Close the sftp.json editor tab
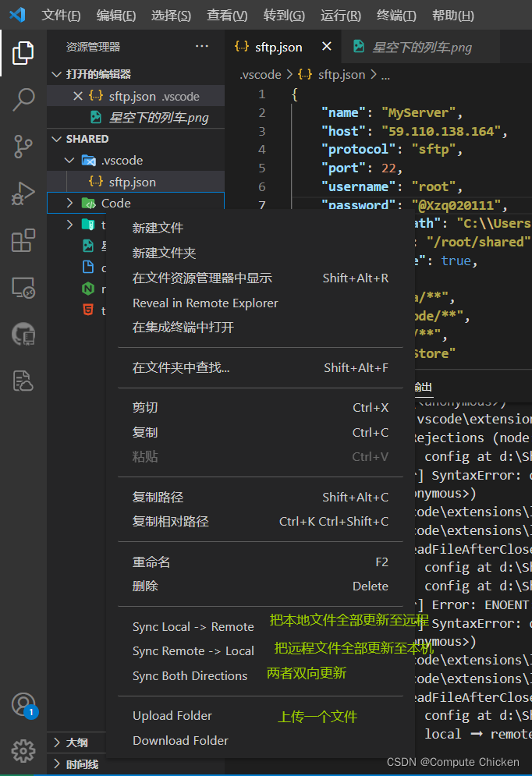This screenshot has height=776, width=532. tap(326, 47)
